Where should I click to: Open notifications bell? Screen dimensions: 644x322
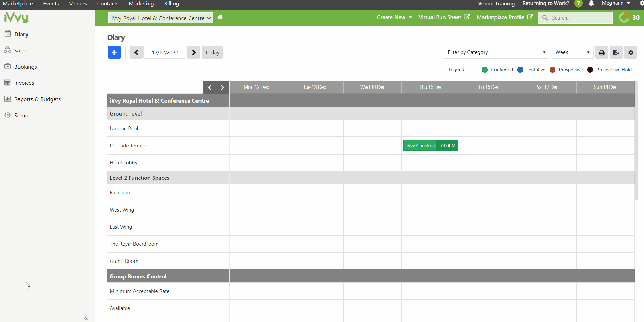[591, 3]
